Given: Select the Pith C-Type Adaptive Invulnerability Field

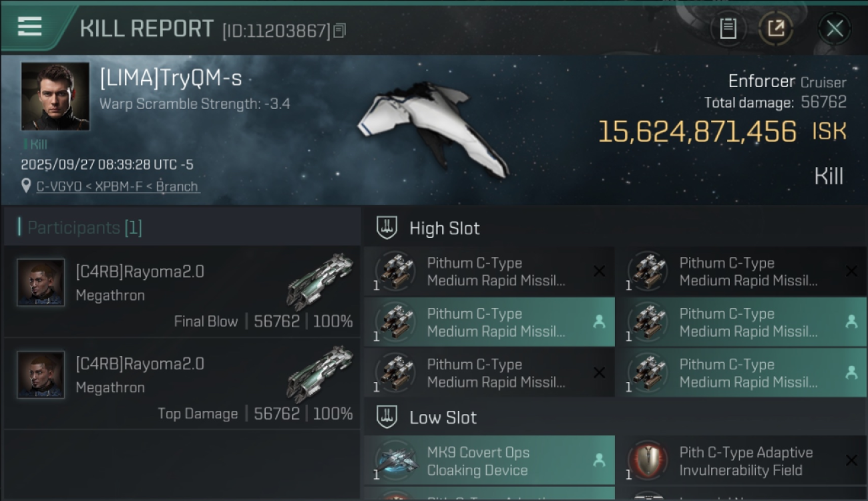Looking at the screenshot, I should [x=741, y=461].
